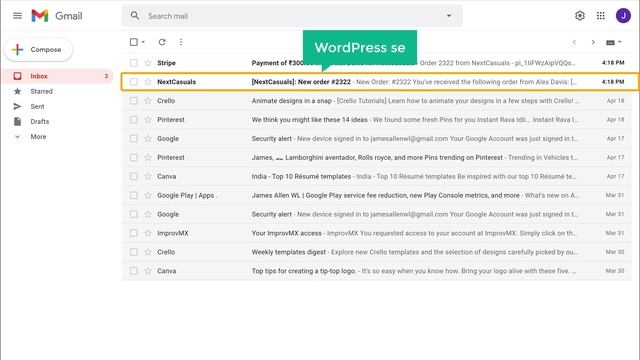640x360 pixels.
Task: Click the 4:18 PM time on Stripe row
Action: point(613,63)
